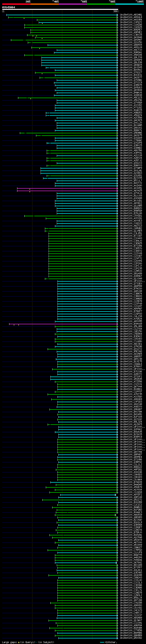
Task: Select label UniRef100_A4CTI0
Action: (131, 50)
